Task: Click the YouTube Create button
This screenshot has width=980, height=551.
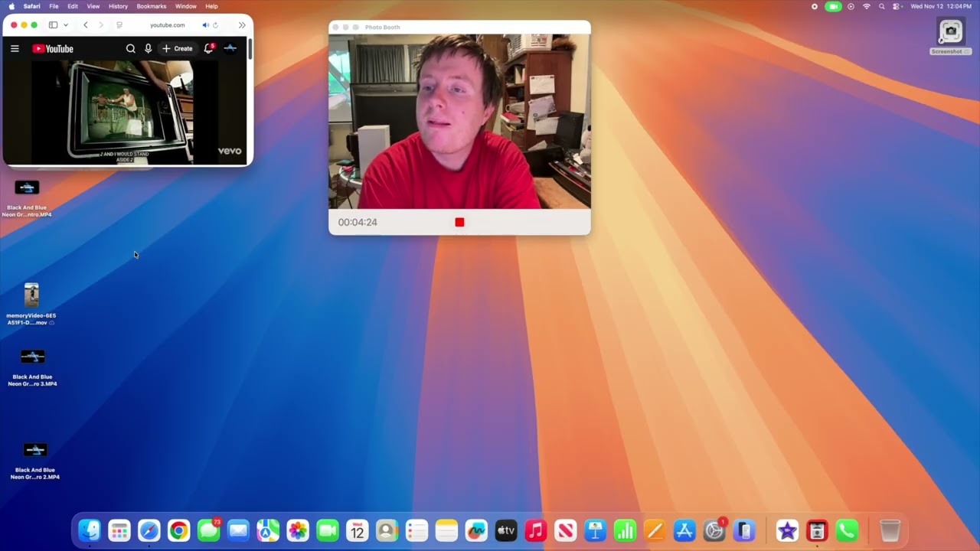Action: (x=178, y=48)
